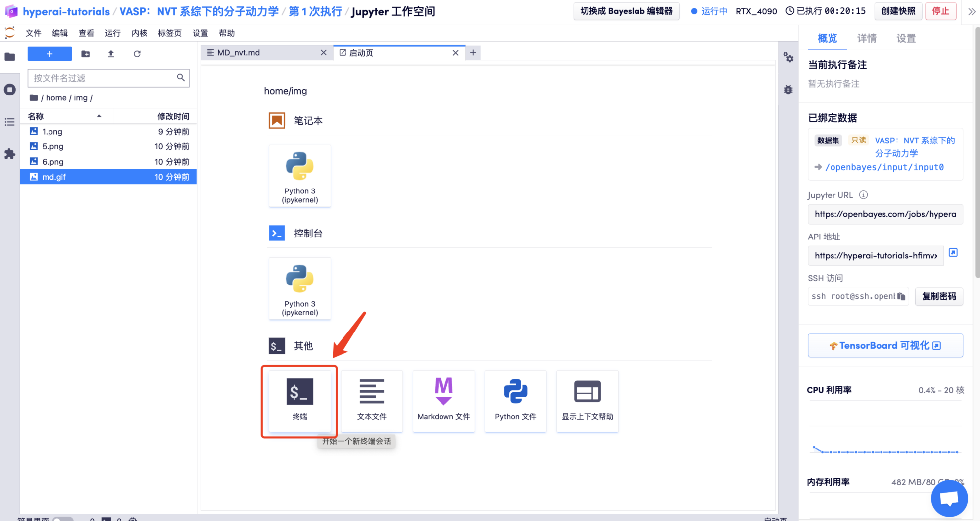
Task: Copy the SSH command to clipboard
Action: 901,296
